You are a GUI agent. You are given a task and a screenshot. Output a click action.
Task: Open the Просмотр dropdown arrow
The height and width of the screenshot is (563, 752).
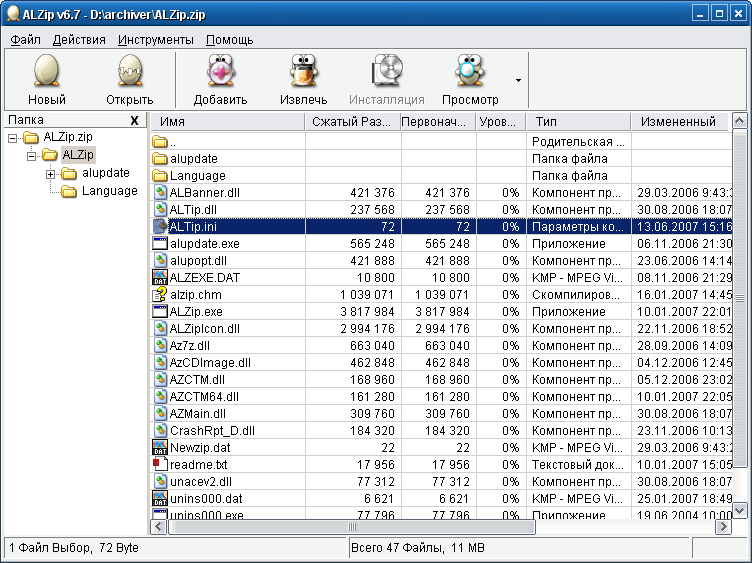pyautogui.click(x=518, y=80)
